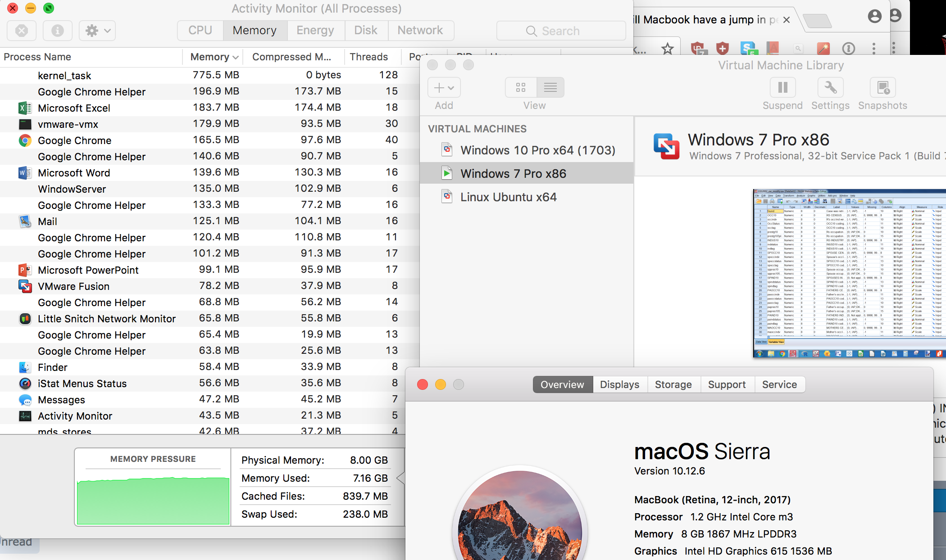Screen dimensions: 946x560
Task: Close the Chrome tab about Macbook jump
Action: [x=787, y=20]
